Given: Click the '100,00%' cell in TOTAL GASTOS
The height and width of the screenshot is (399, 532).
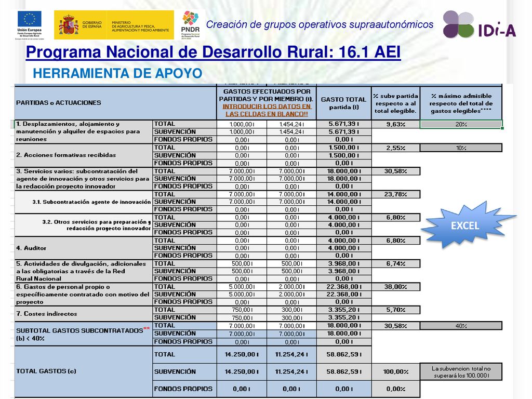Looking at the screenshot, I should (395, 371).
